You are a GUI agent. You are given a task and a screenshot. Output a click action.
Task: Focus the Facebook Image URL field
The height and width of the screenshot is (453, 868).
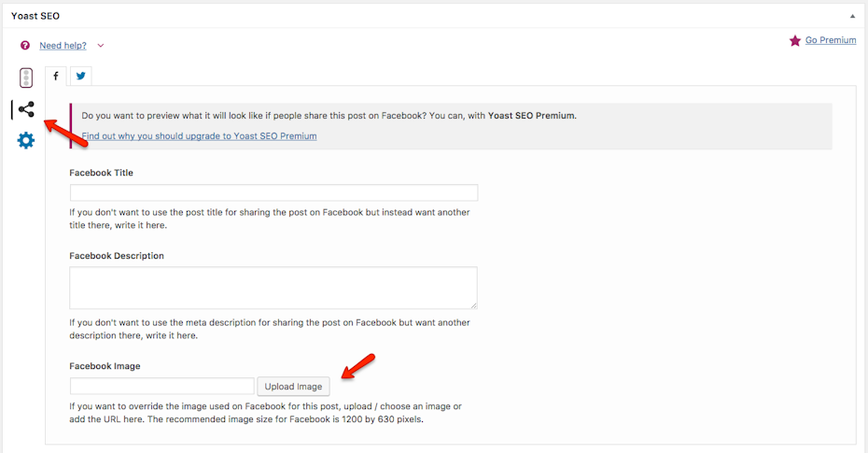(x=161, y=387)
